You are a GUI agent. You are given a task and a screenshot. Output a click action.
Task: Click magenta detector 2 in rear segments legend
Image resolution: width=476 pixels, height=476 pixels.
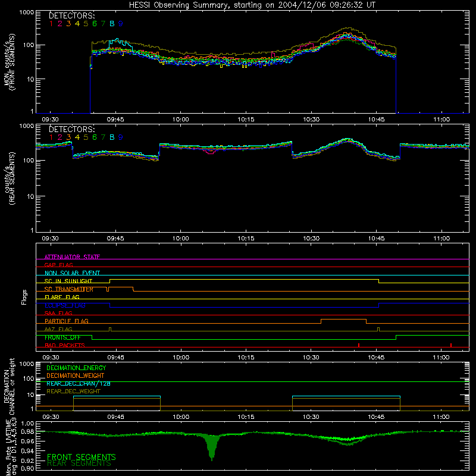click(60, 137)
